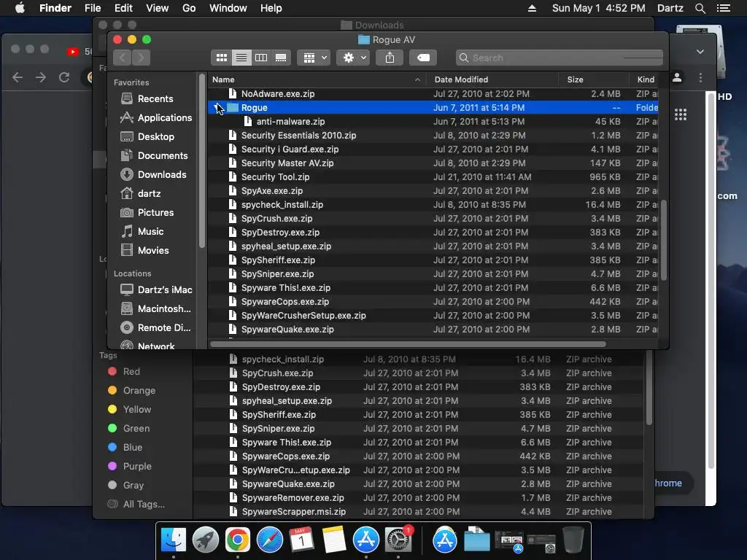
Task: Switch Rogue AV window to icon view
Action: point(222,58)
